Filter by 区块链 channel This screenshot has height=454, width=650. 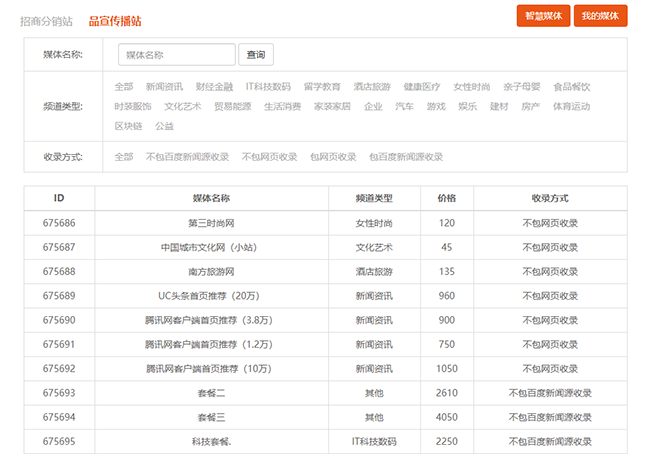129,126
